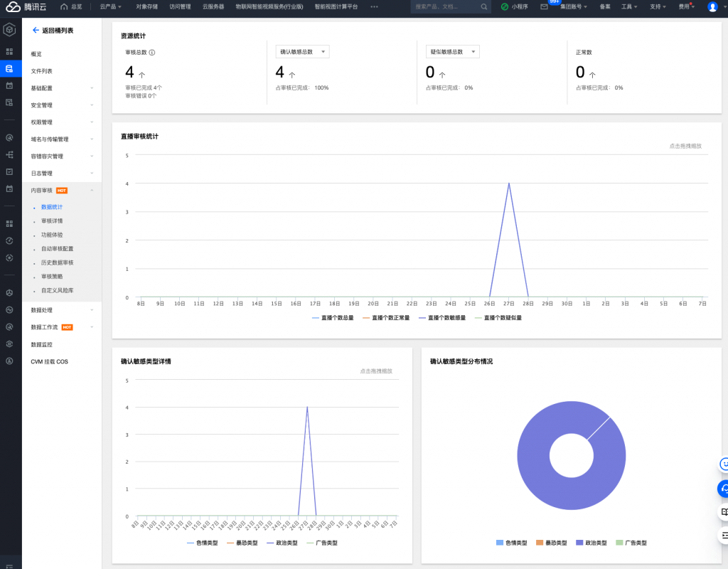
Task: Open the 费用 dropdown
Action: coord(687,6)
